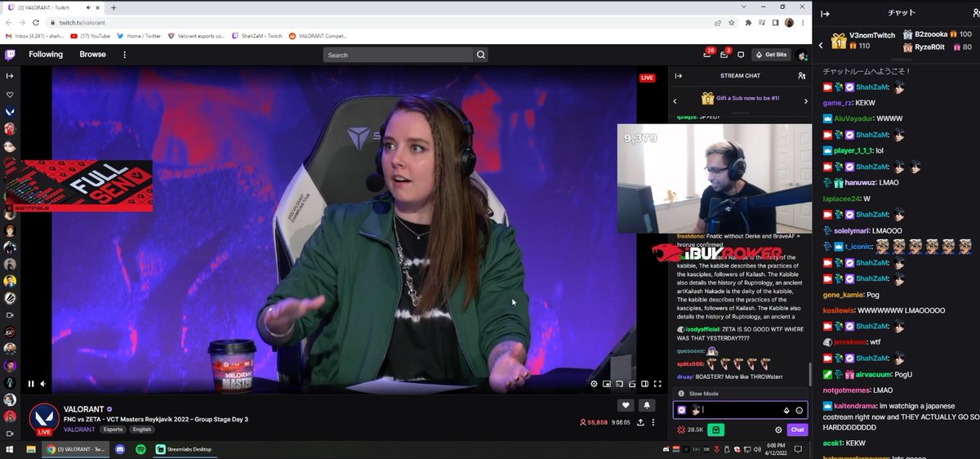
Task: Click the Slow Mode info icon
Action: pyautogui.click(x=681, y=394)
